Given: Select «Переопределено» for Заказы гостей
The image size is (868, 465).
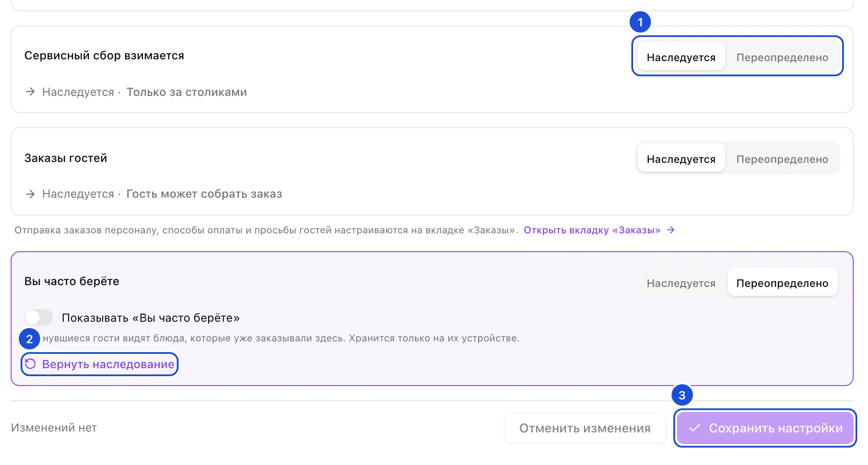Looking at the screenshot, I should 782,159.
